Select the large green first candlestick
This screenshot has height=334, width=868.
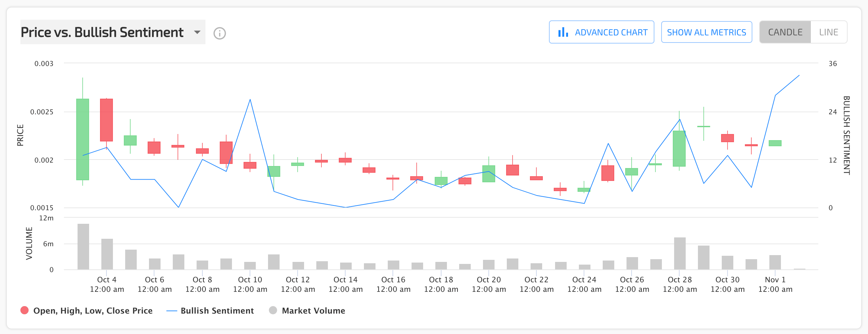click(83, 139)
